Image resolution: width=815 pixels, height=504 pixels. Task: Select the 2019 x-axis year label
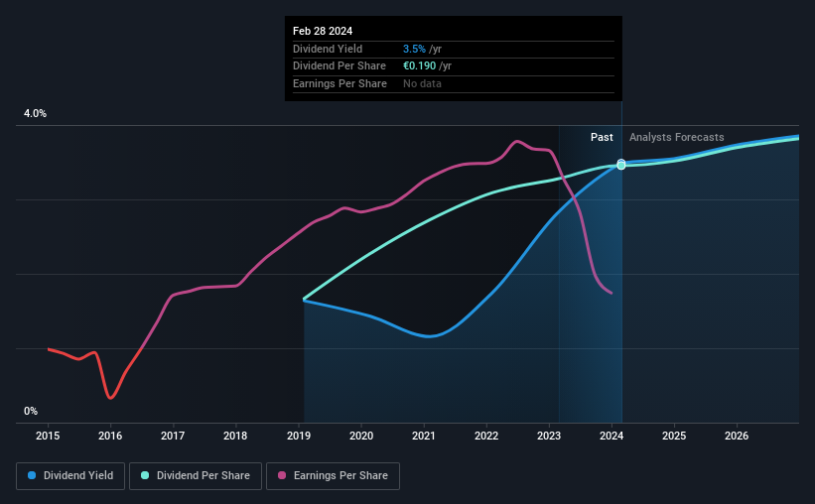click(299, 436)
